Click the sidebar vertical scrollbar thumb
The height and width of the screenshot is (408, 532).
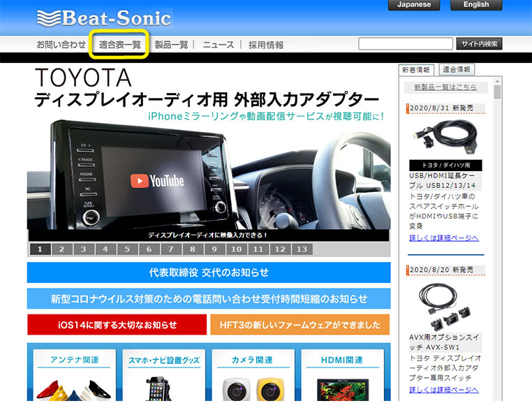point(497,92)
